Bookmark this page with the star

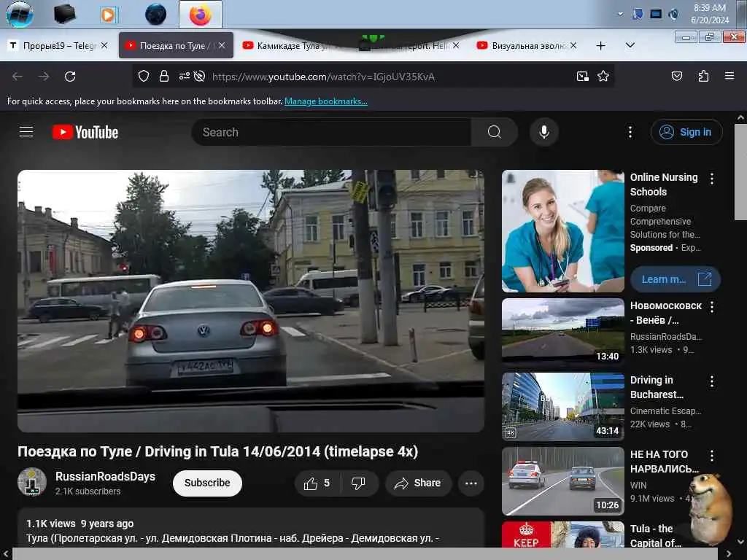(603, 76)
